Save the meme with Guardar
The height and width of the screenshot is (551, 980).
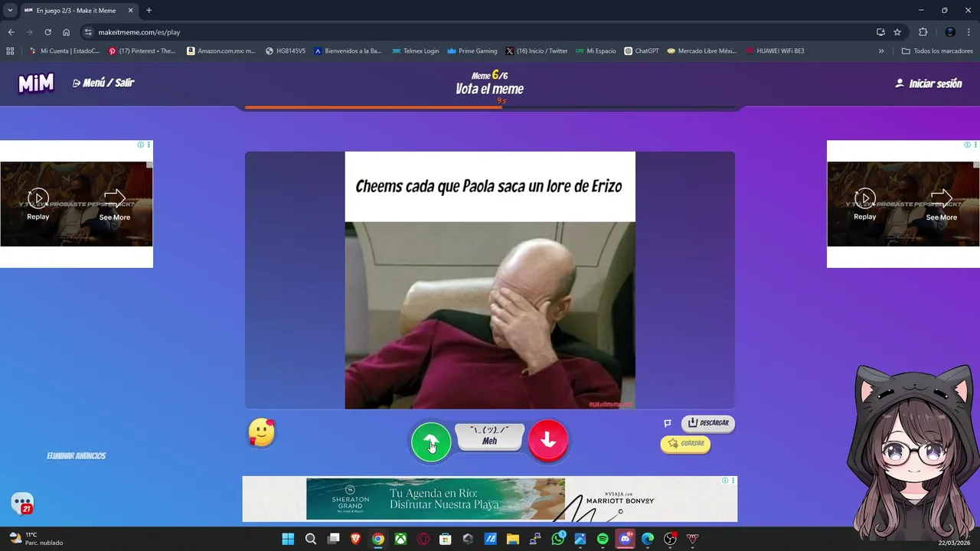(x=685, y=444)
